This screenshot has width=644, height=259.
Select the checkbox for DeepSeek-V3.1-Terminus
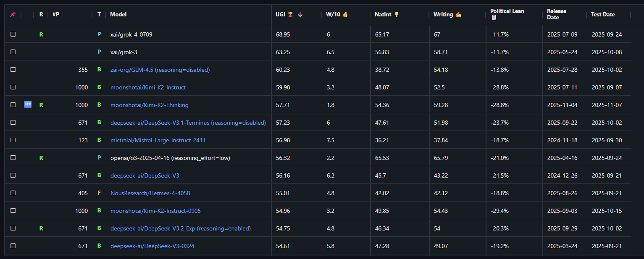click(13, 123)
